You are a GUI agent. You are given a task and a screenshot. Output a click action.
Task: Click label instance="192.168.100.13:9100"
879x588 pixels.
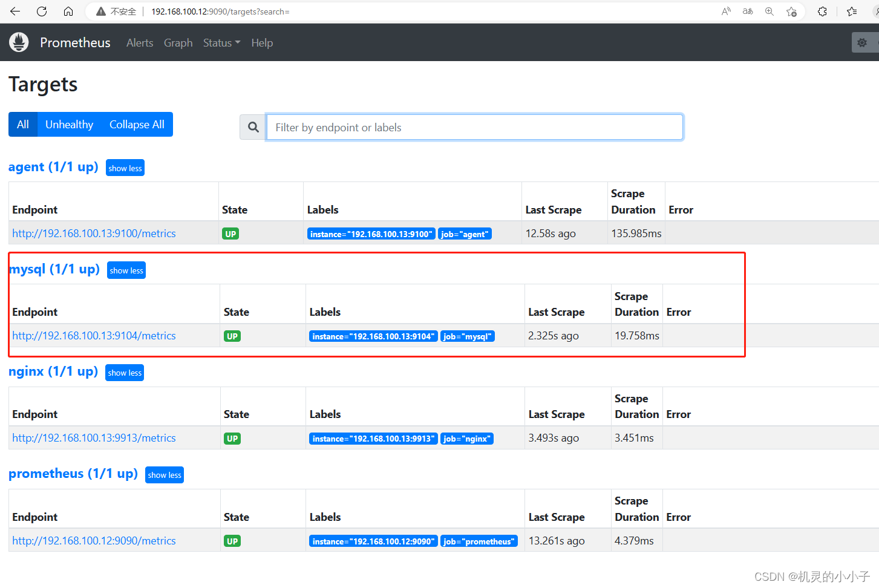point(371,234)
